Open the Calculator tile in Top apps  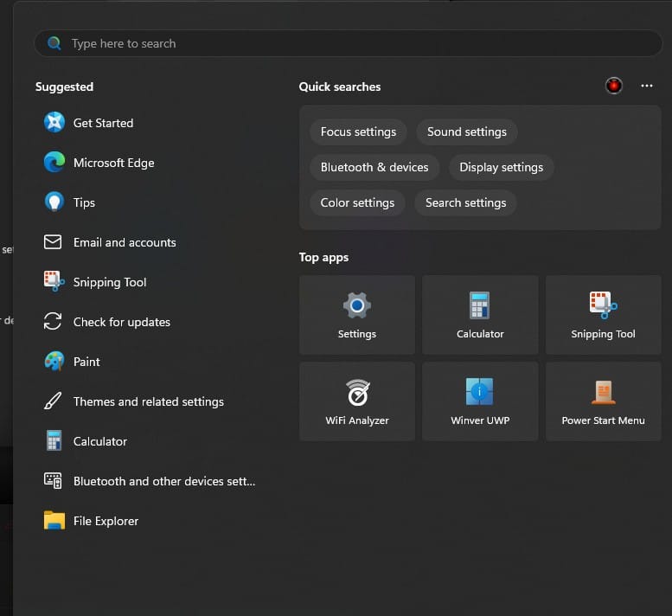coord(480,315)
